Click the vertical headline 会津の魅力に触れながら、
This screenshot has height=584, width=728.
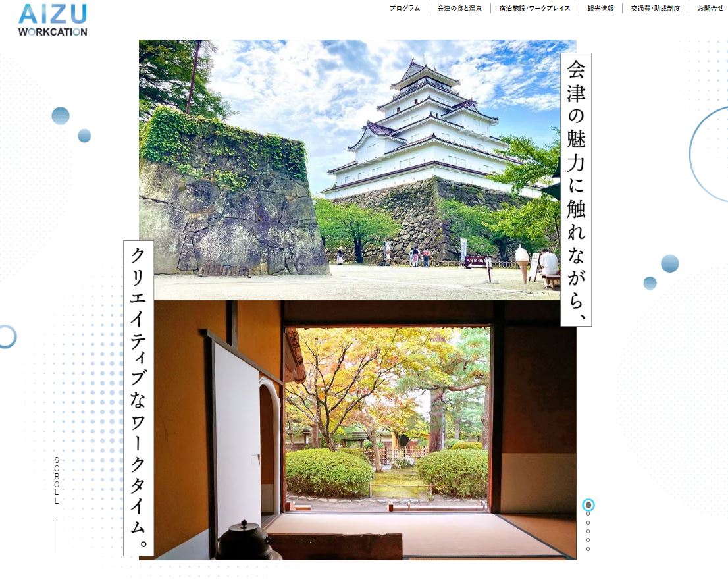click(576, 190)
